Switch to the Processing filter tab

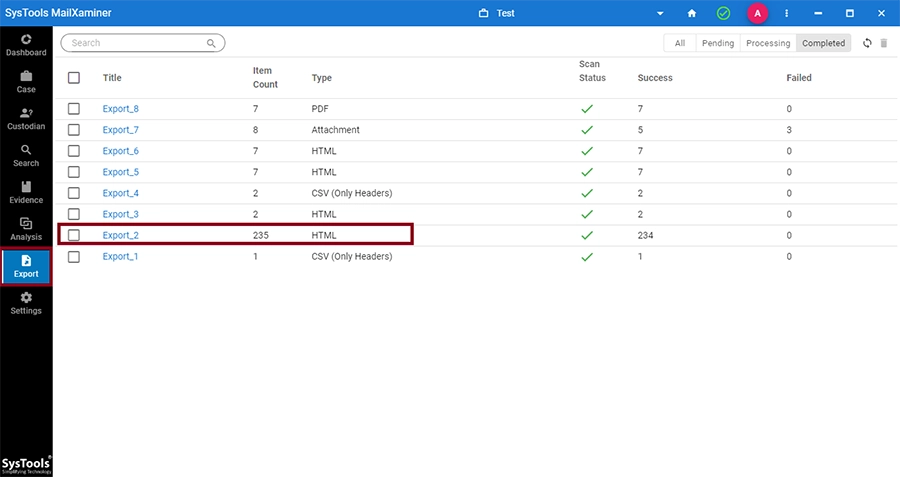[x=768, y=43]
